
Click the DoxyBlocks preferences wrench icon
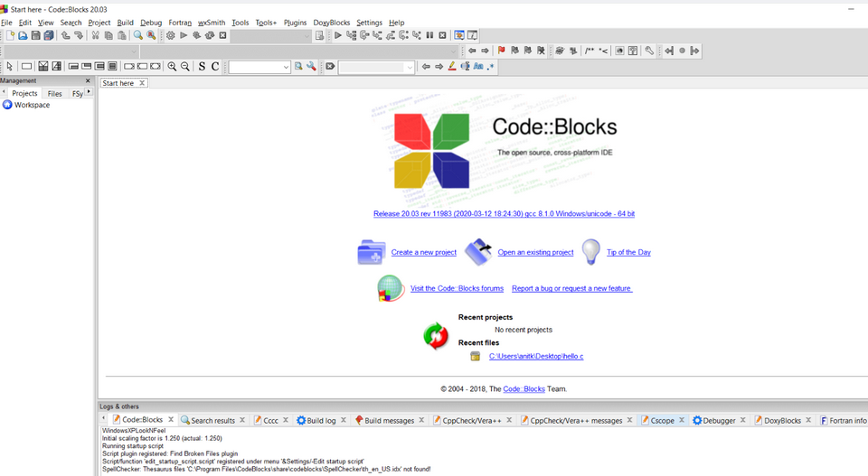coord(649,51)
